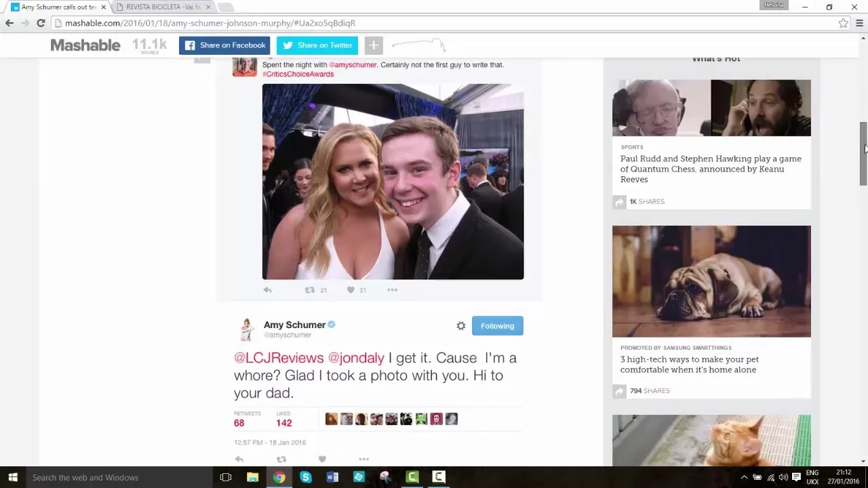Open Skype from the taskbar

tap(306, 477)
